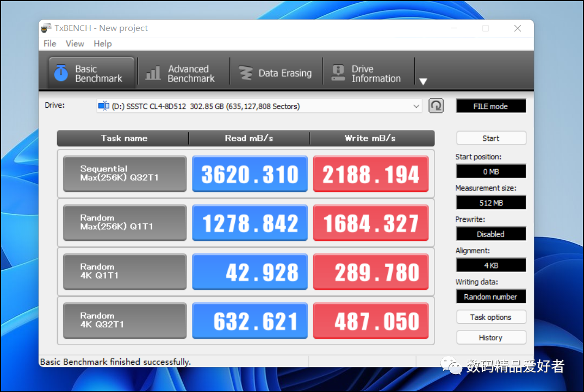Image resolution: width=584 pixels, height=392 pixels.
Task: Close the TxBENCH window
Action: 517,28
